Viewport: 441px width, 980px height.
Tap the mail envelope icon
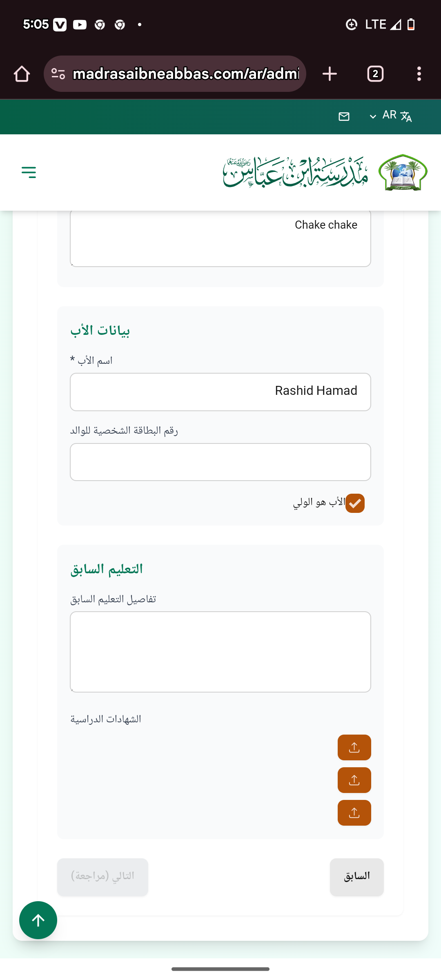tap(344, 117)
